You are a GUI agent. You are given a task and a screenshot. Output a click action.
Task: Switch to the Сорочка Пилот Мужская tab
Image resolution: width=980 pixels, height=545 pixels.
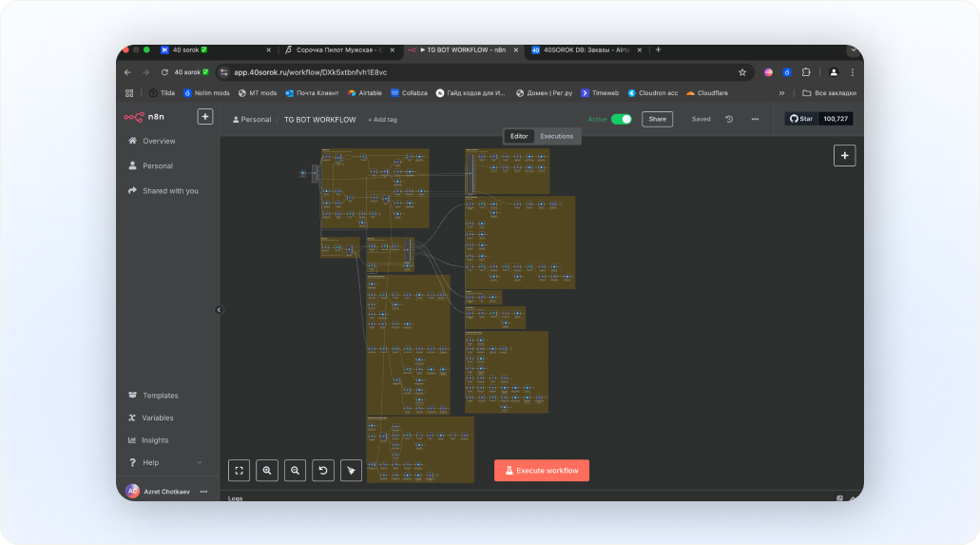(338, 50)
